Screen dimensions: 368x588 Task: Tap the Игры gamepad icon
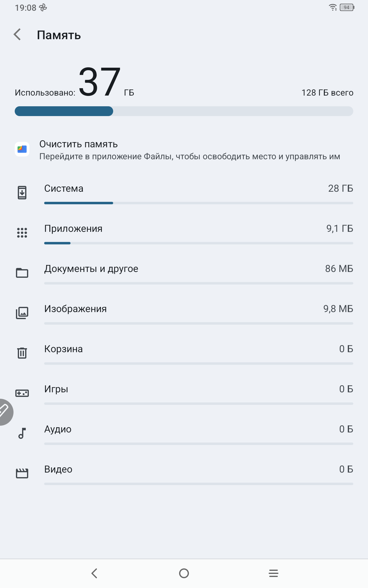(22, 393)
